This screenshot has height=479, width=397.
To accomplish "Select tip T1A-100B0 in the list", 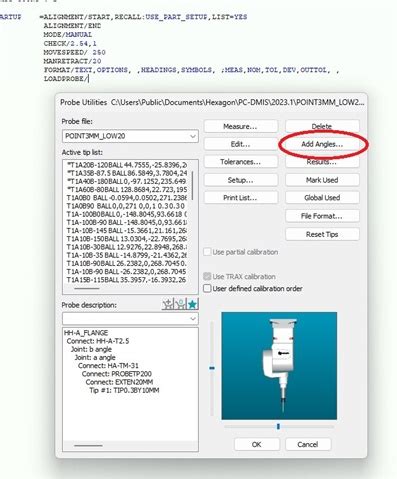I will coord(127,214).
